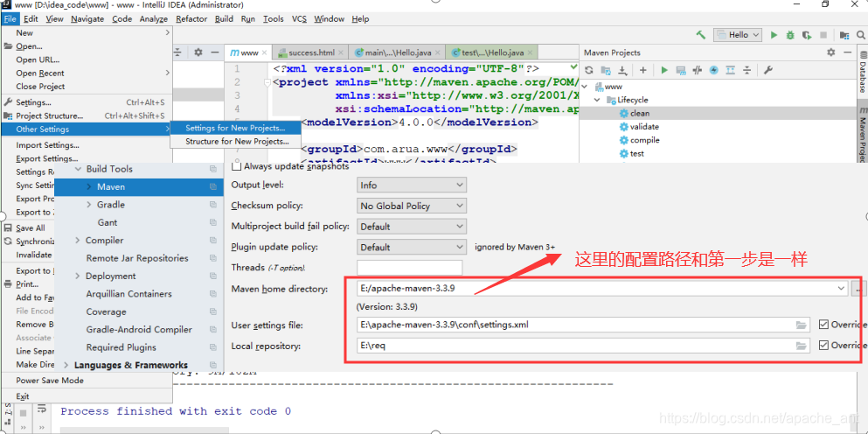The image size is (868, 434).
Task: Toggle Override for Local repository
Action: pyautogui.click(x=823, y=346)
